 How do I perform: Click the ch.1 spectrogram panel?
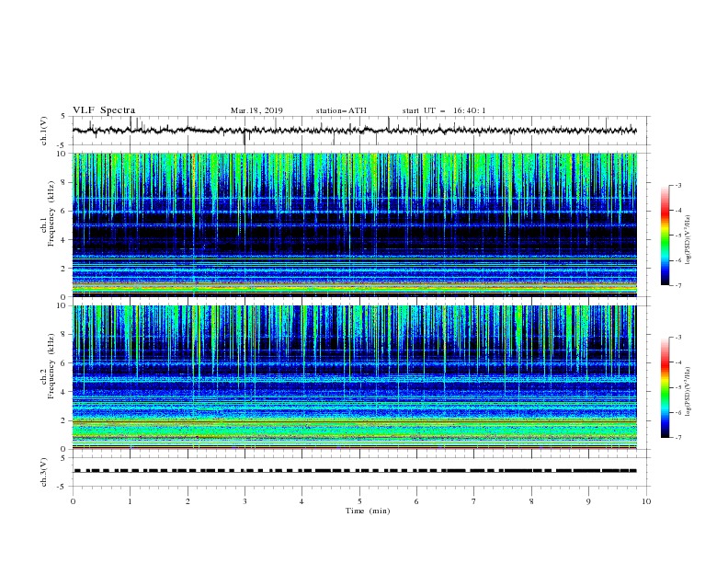(x=355, y=224)
